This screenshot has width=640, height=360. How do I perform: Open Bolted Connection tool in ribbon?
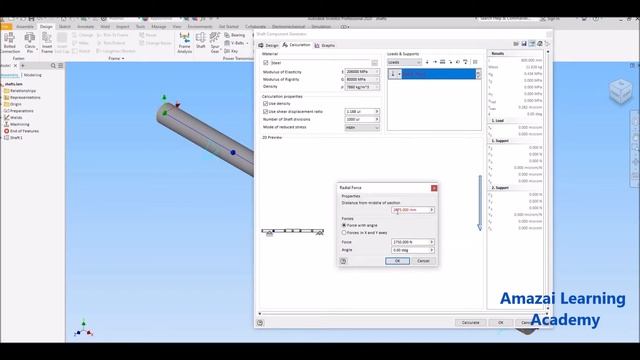10,43
